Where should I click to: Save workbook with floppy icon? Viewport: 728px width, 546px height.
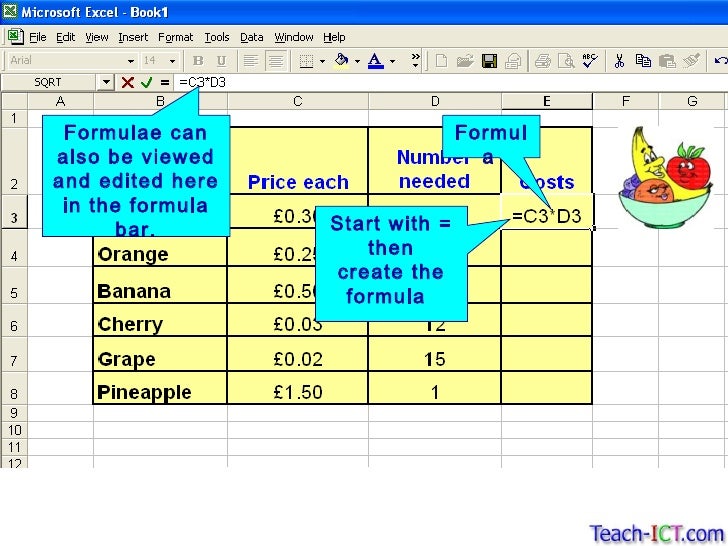pyautogui.click(x=489, y=61)
